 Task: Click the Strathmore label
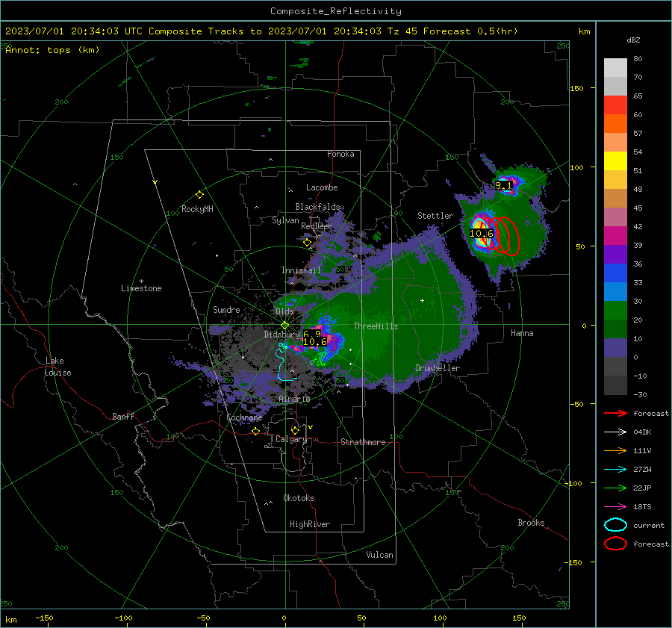coord(363,442)
